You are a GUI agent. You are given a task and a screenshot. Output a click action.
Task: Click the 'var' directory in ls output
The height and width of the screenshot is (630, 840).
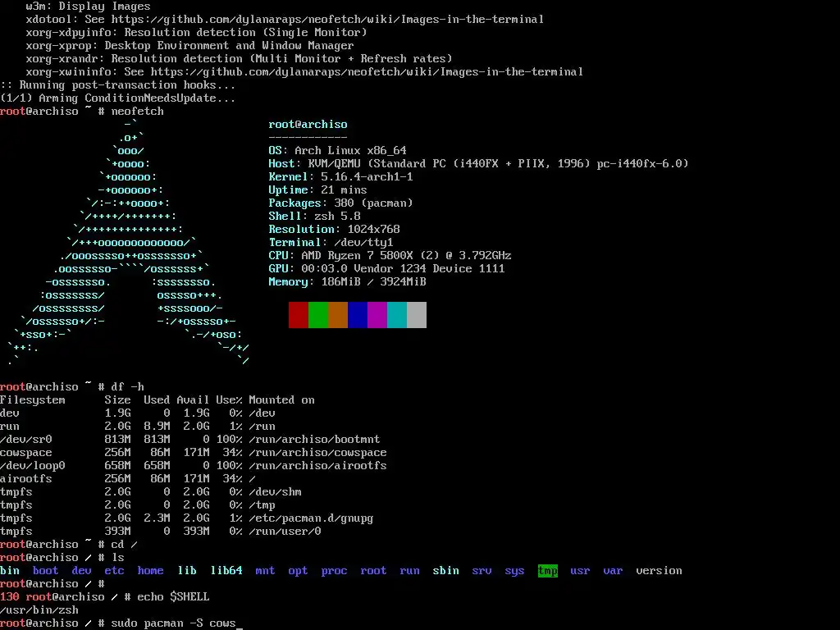613,571
